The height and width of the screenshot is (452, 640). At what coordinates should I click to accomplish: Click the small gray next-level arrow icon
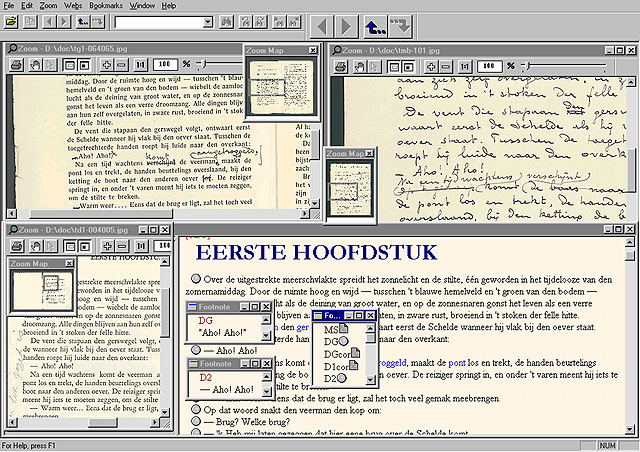pyautogui.click(x=98, y=22)
